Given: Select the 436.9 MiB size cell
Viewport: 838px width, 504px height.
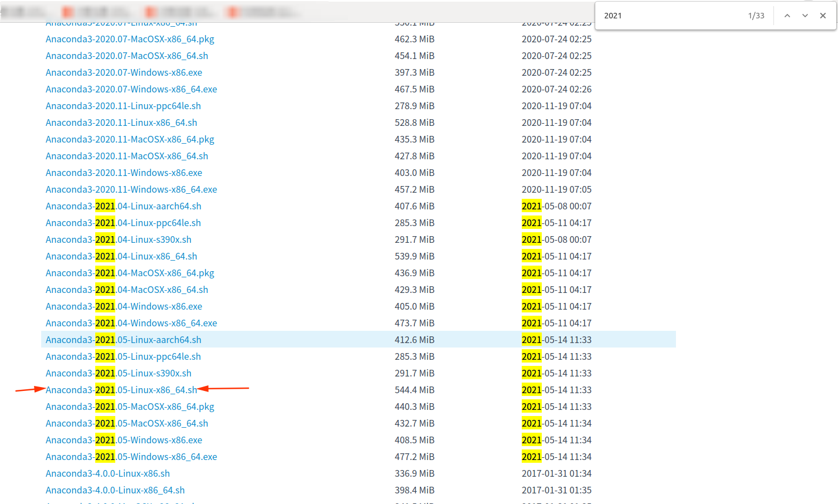Looking at the screenshot, I should tap(414, 273).
